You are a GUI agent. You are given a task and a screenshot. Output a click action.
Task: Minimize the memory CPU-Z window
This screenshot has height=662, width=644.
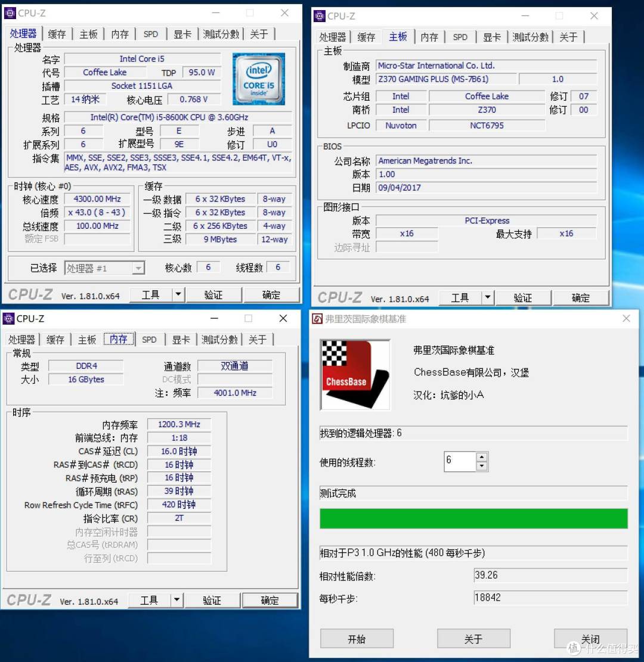pos(215,318)
